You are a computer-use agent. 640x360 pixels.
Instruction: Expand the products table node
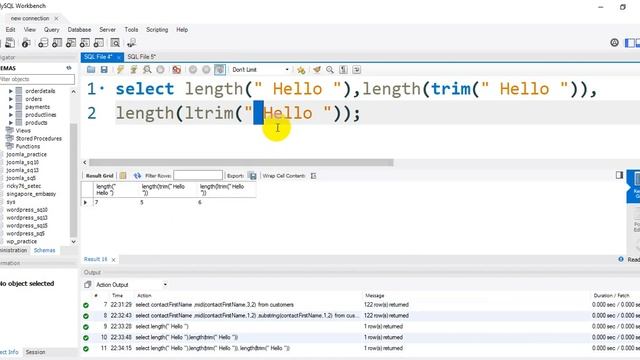(11, 123)
